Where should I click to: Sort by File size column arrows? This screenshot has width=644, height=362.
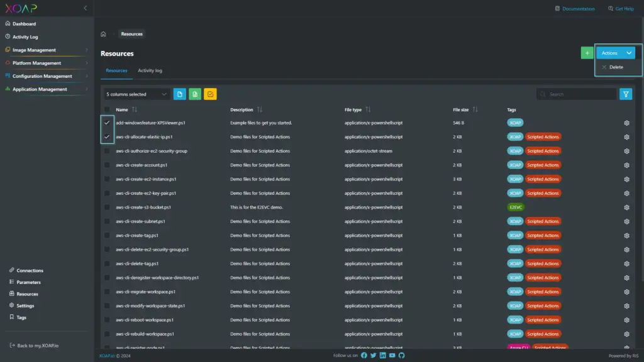pos(475,109)
